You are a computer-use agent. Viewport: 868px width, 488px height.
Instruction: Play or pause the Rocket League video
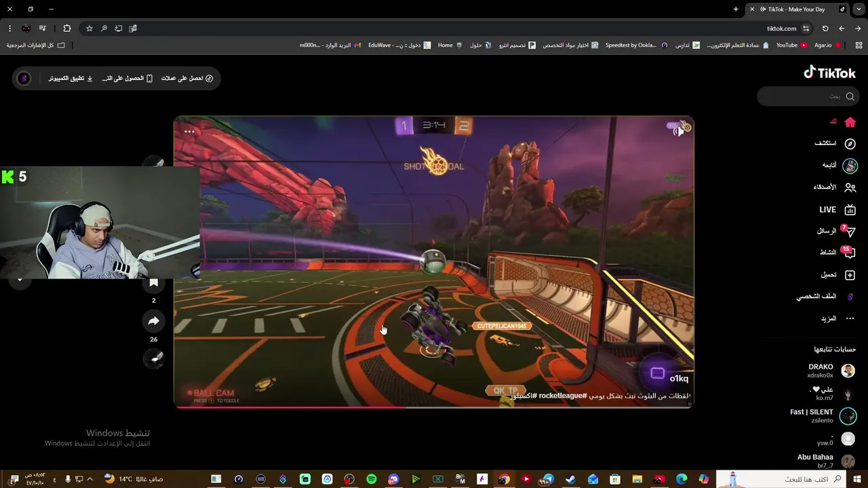point(434,262)
